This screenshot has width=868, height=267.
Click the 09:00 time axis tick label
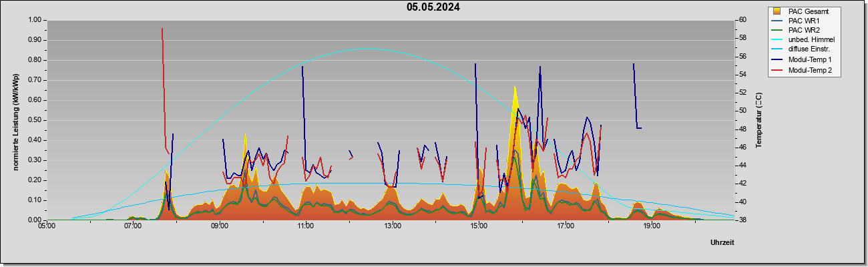(220, 226)
